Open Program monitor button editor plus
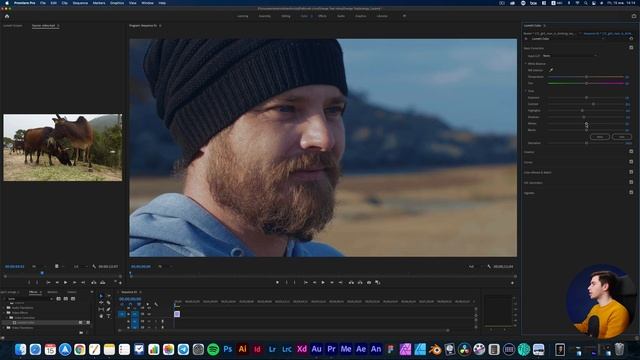 pyautogui.click(x=512, y=282)
